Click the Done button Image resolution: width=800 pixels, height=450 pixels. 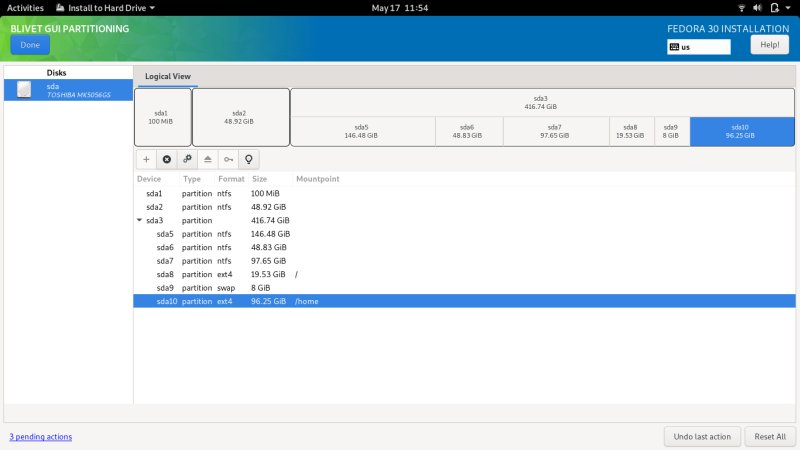click(30, 45)
